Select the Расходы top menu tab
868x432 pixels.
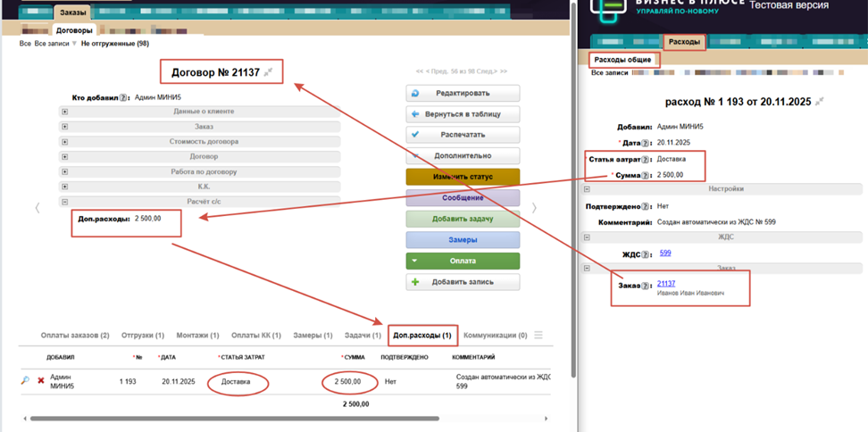[x=684, y=41]
